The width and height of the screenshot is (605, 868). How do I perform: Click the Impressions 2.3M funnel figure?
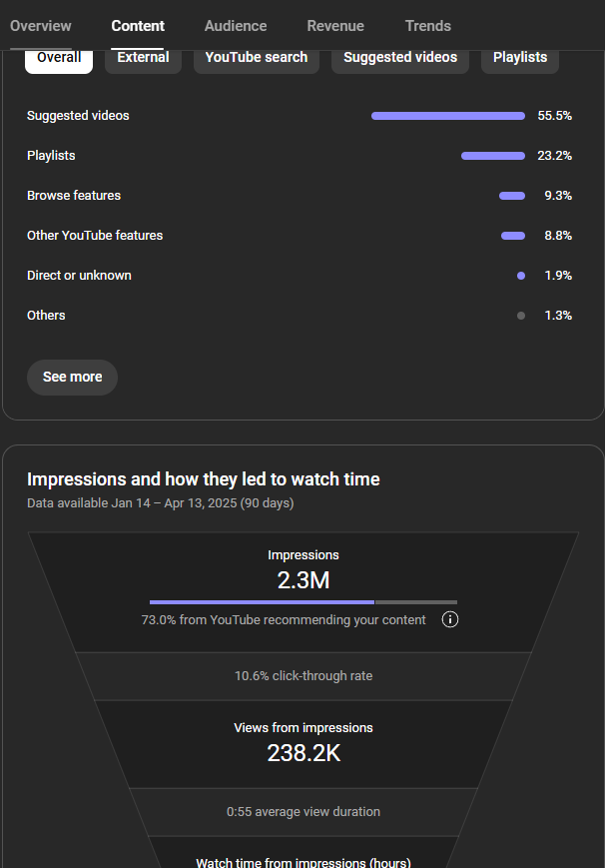pyautogui.click(x=303, y=580)
